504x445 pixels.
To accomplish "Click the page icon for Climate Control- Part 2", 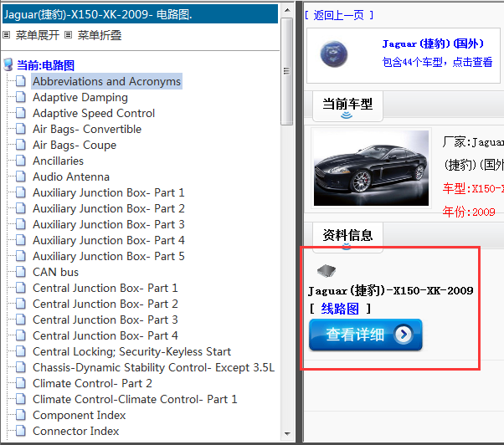I will coord(21,383).
